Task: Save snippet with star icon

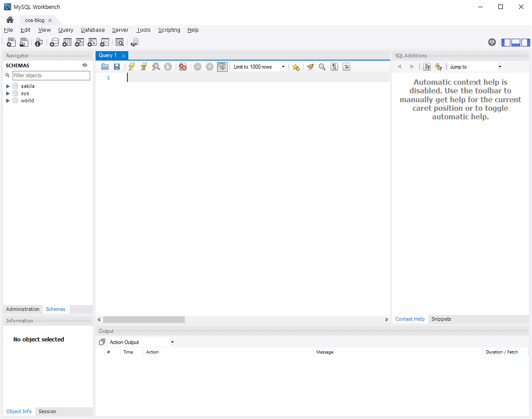Action: pyautogui.click(x=296, y=67)
